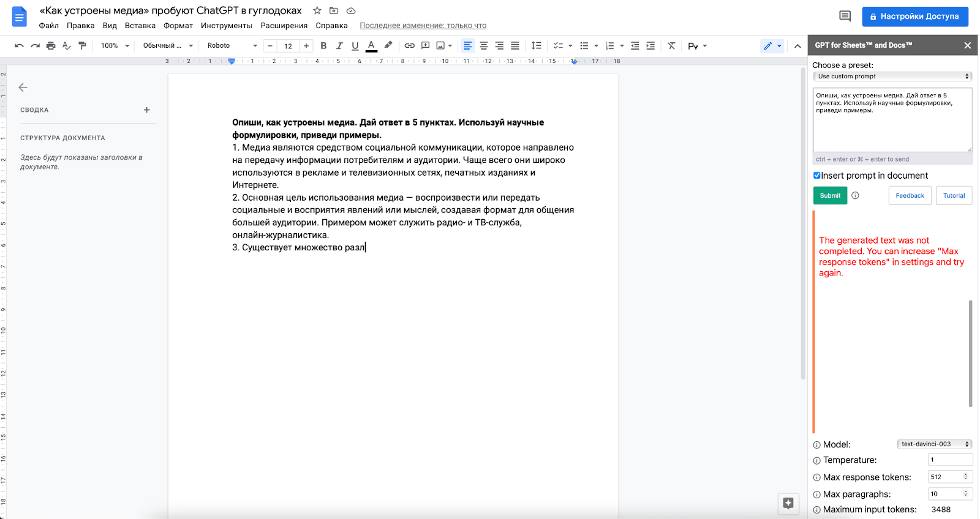Open the Файл menu
The image size is (980, 519).
(49, 26)
